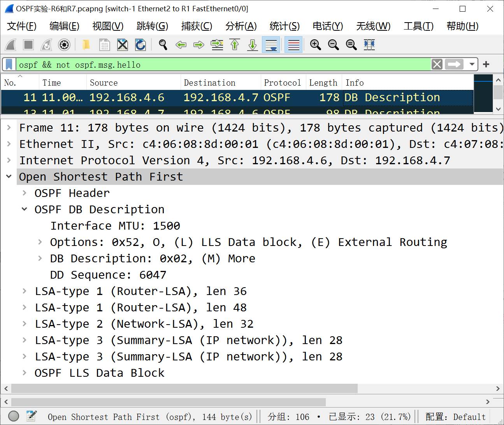Expand the OSPF Header tree node
Viewport: 504px width, 425px height.
click(x=25, y=193)
